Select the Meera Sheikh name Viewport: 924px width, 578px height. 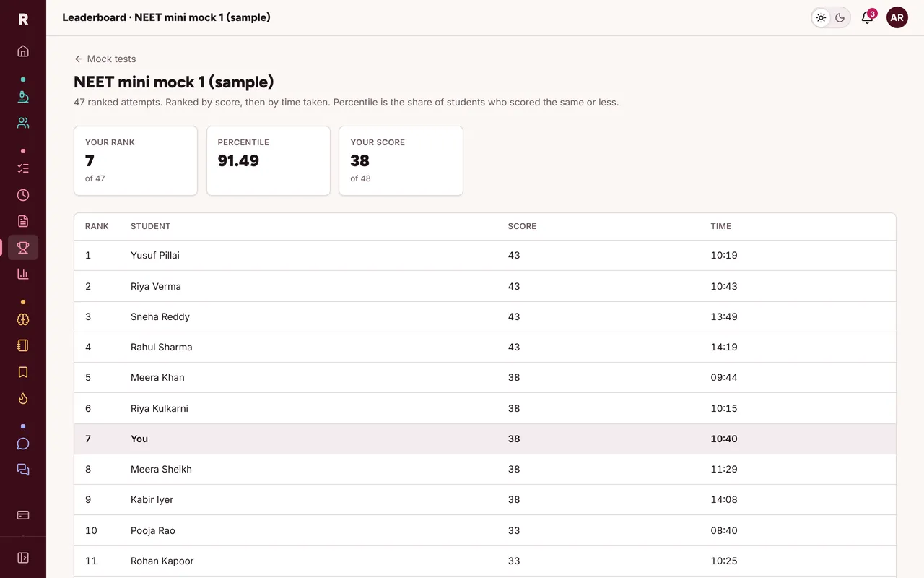[162, 469]
